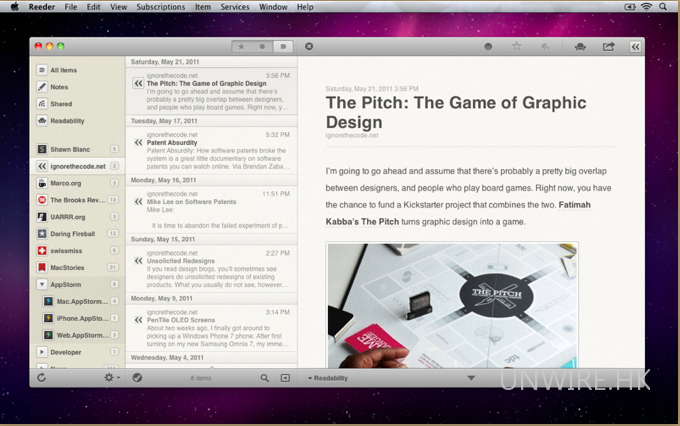Select the Daring Fireball feed
680x426 pixels.
click(76, 233)
